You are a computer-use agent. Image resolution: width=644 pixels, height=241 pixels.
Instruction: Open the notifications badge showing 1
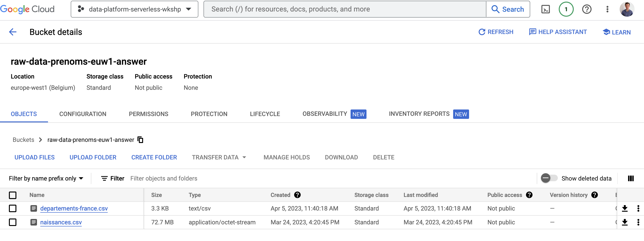[x=566, y=10]
